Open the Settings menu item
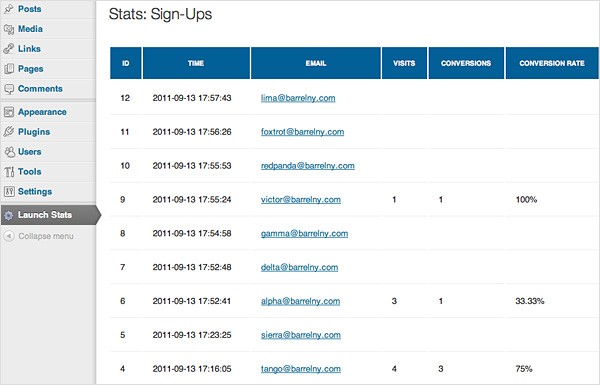600x385 pixels. pos(35,191)
